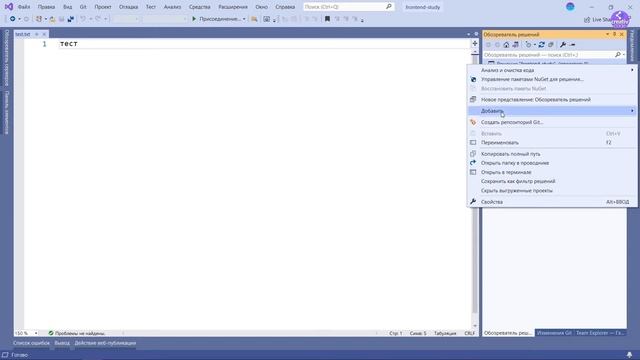Open the Вид menu
This screenshot has width=640, height=360.
point(67,7)
